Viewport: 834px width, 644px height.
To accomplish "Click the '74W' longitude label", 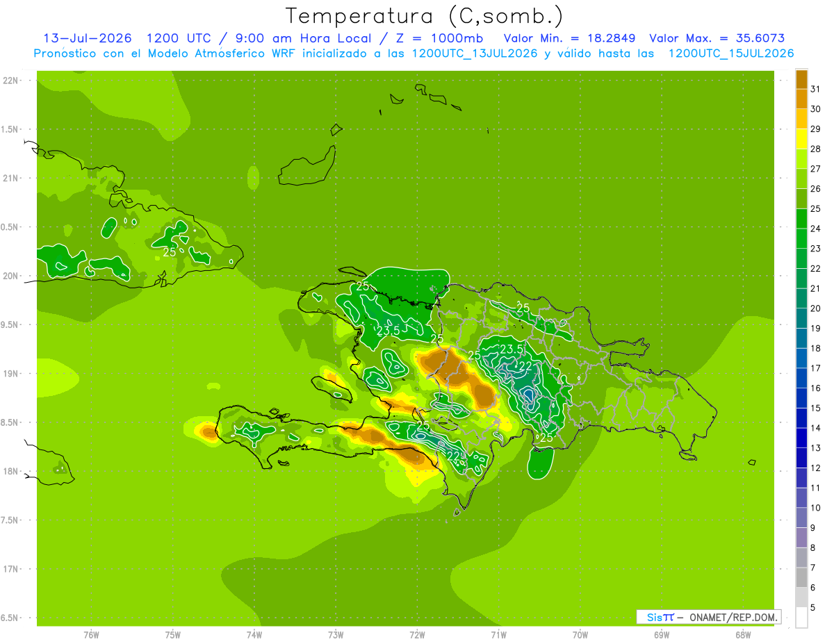I will coord(254,634).
